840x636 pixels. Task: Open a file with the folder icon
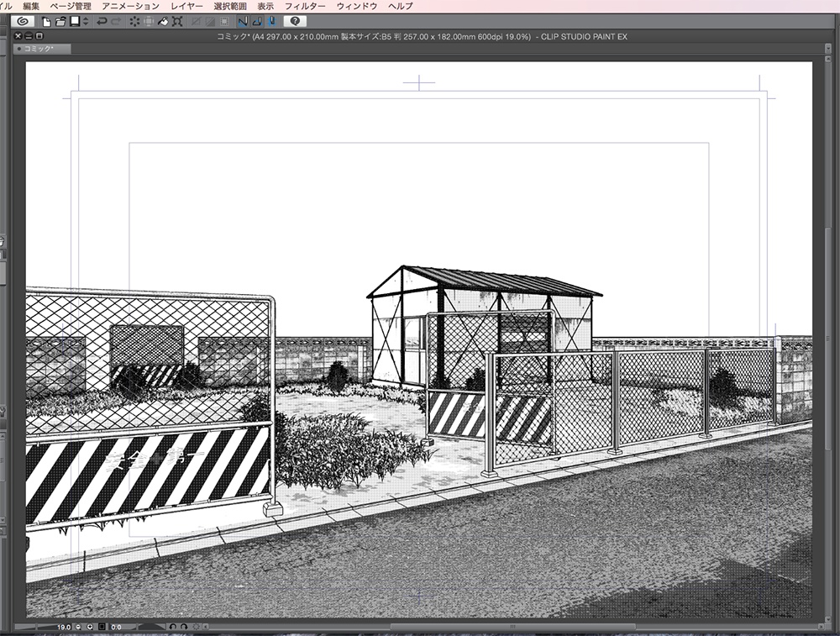point(60,22)
